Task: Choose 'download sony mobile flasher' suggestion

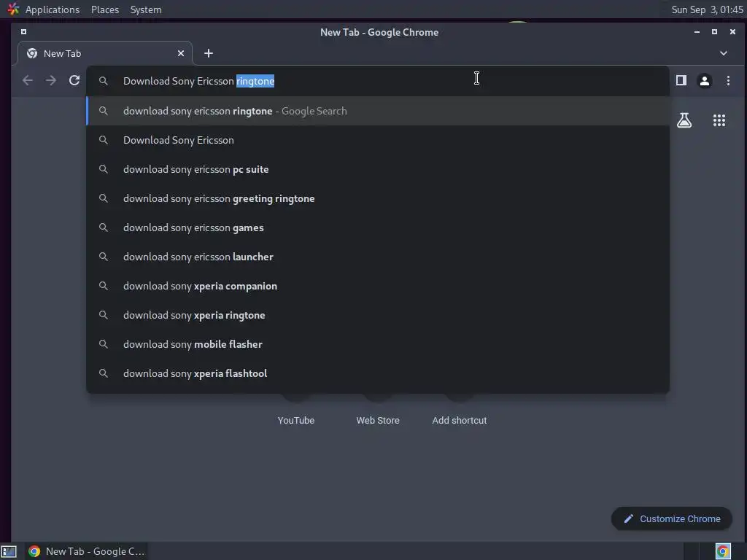Action: click(x=377, y=344)
